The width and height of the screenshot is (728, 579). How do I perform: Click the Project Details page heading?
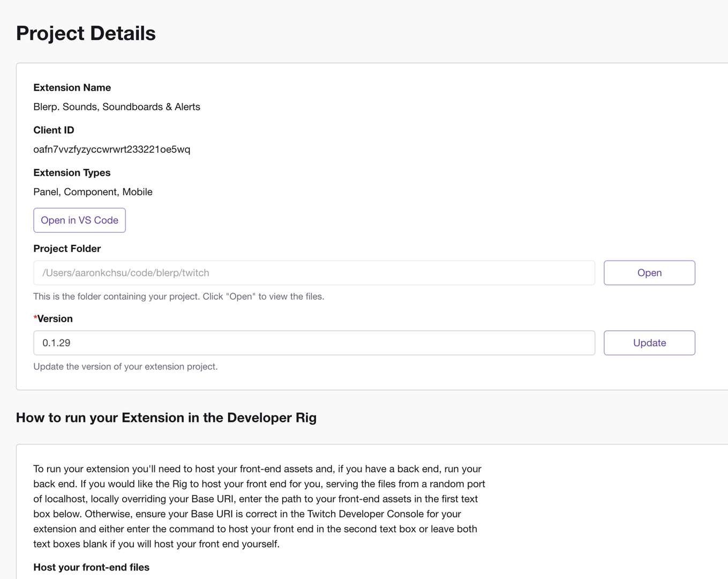click(x=86, y=33)
